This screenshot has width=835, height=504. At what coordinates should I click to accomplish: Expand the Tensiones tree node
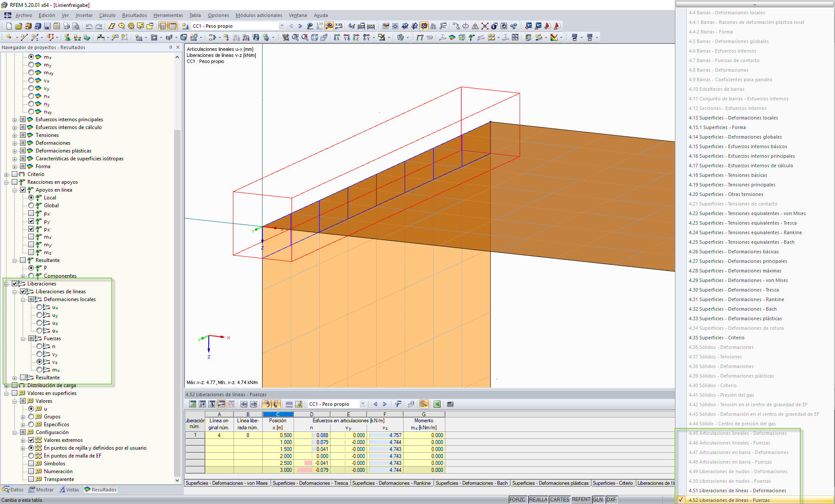(14, 135)
